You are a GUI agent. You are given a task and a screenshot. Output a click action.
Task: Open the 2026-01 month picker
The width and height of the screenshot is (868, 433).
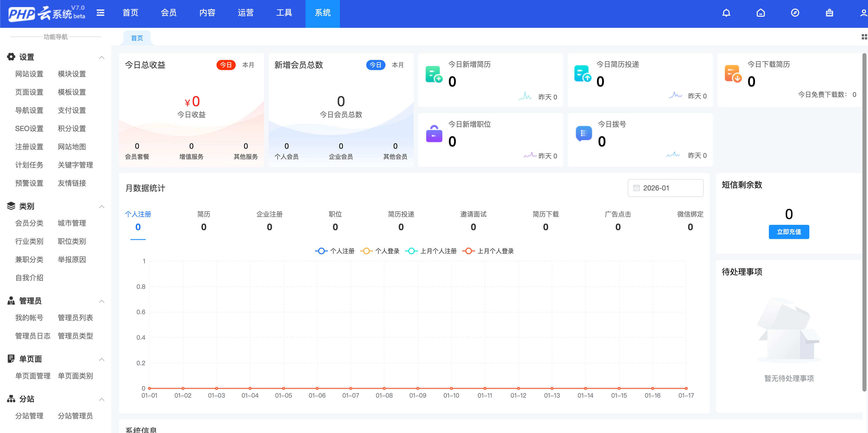665,188
